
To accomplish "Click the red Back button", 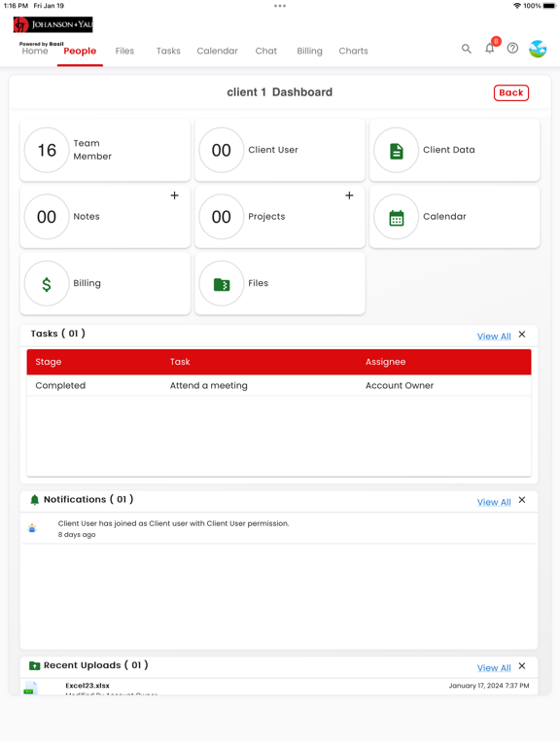I will (511, 93).
